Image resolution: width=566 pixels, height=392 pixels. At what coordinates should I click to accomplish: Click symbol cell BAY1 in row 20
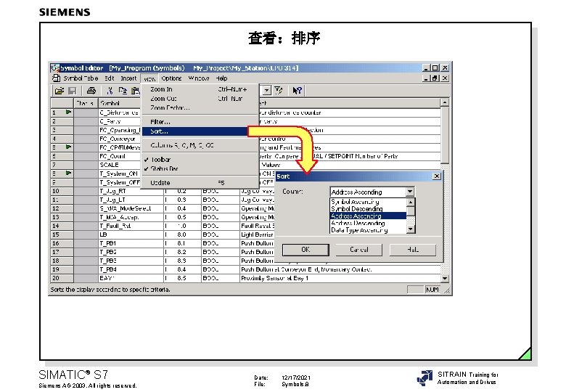pyautogui.click(x=131, y=278)
